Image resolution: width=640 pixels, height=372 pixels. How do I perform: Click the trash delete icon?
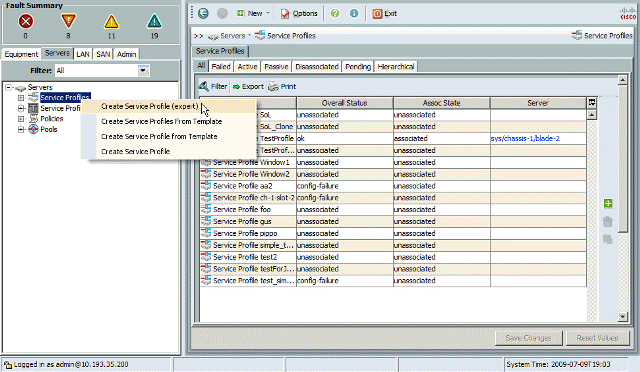[x=608, y=221]
